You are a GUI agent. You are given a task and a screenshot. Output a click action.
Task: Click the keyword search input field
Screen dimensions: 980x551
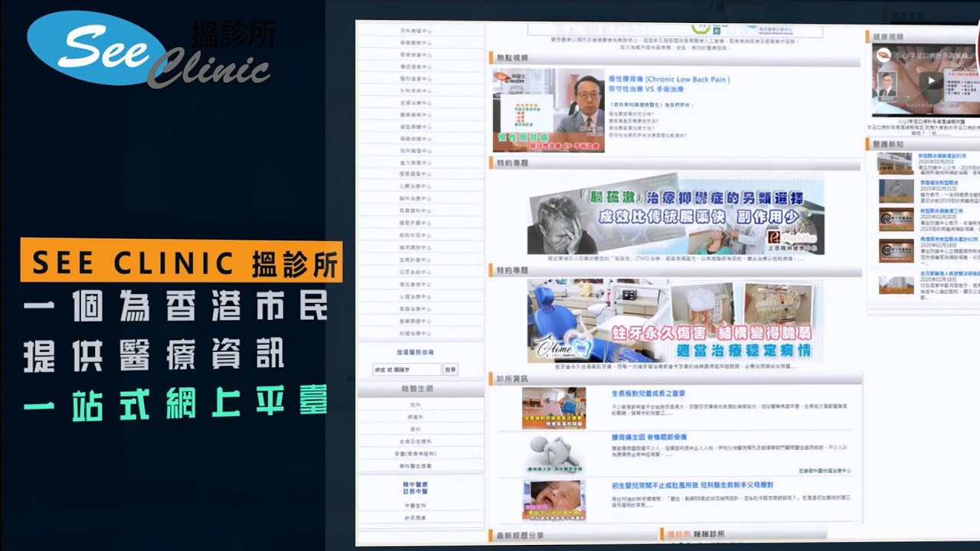407,370
